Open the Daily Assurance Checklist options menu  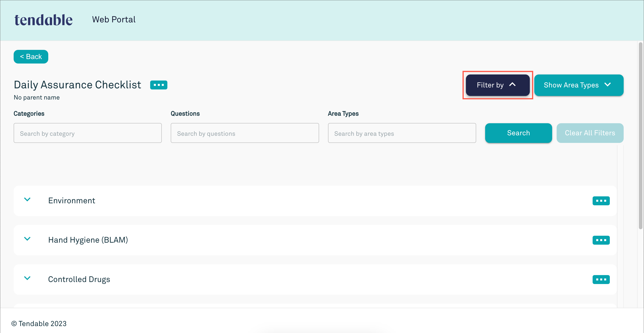click(158, 85)
